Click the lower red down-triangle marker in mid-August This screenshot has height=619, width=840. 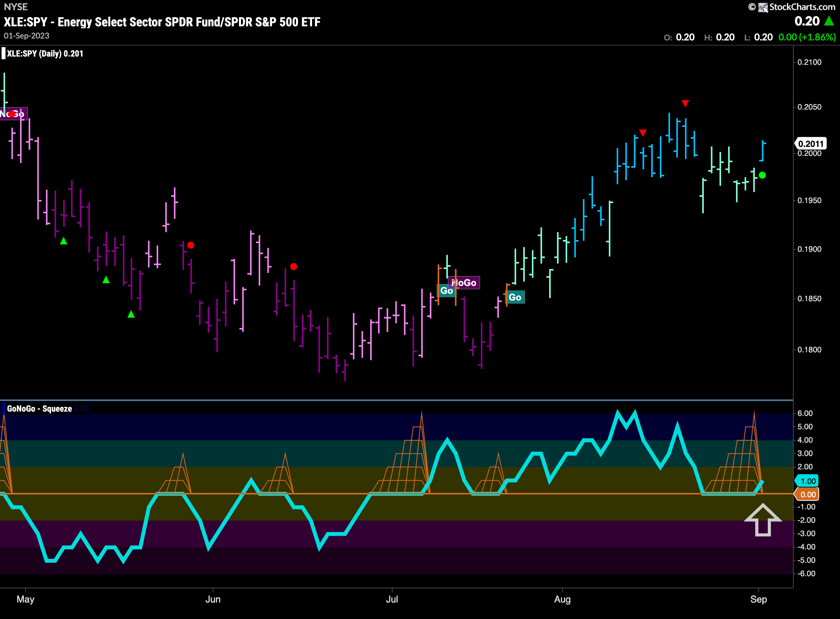643,133
